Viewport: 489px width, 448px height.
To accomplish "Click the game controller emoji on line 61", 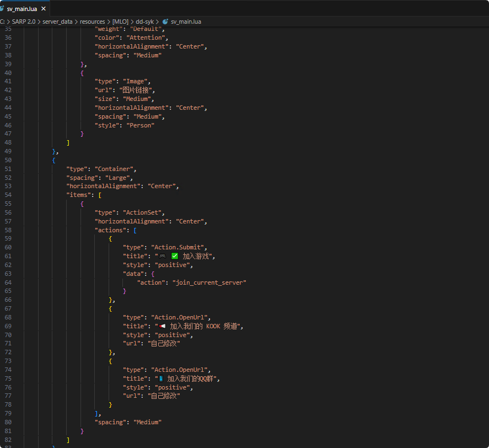I will [162, 256].
